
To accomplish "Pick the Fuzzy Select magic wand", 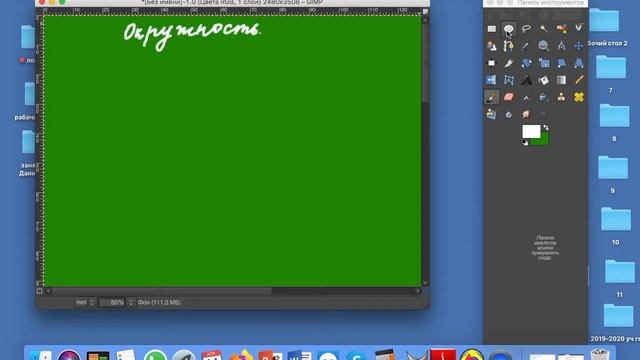I will [544, 29].
